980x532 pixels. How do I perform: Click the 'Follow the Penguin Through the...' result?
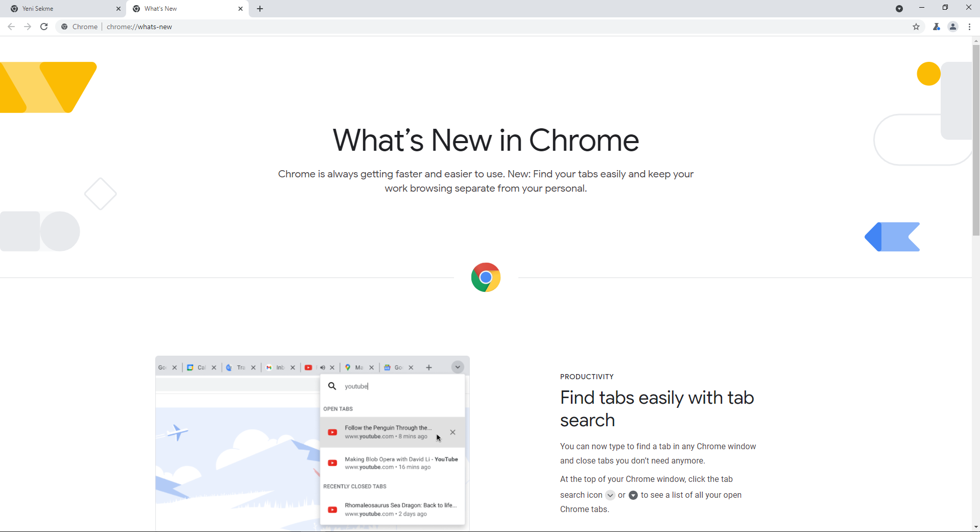click(392, 432)
